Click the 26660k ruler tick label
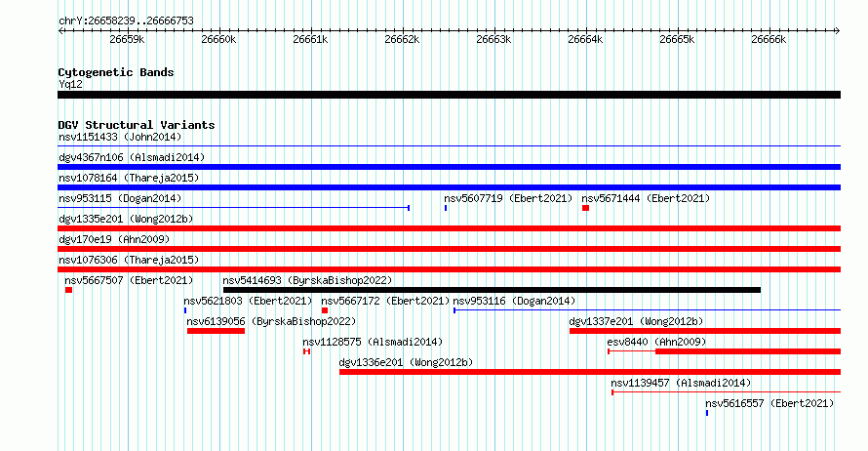 218,39
